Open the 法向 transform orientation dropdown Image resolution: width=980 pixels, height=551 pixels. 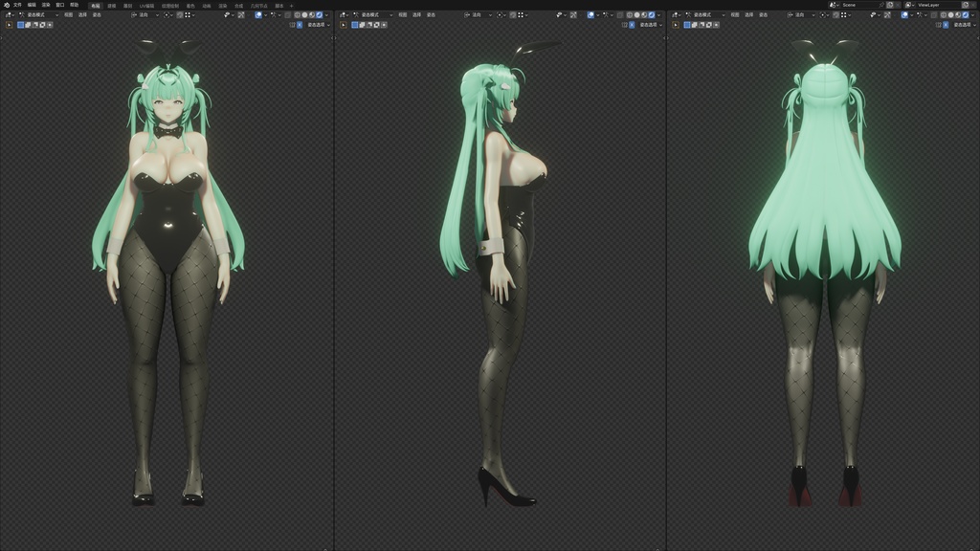pyautogui.click(x=142, y=15)
